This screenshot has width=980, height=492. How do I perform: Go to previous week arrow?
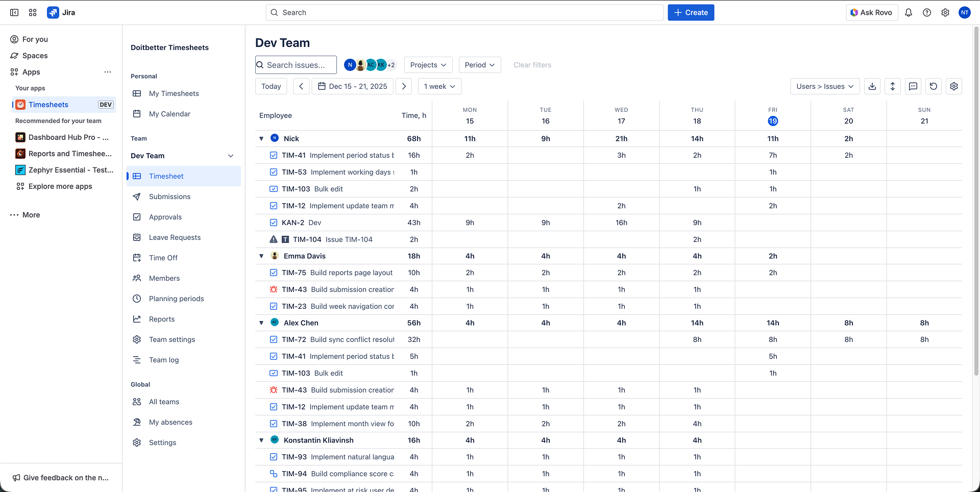tap(301, 86)
